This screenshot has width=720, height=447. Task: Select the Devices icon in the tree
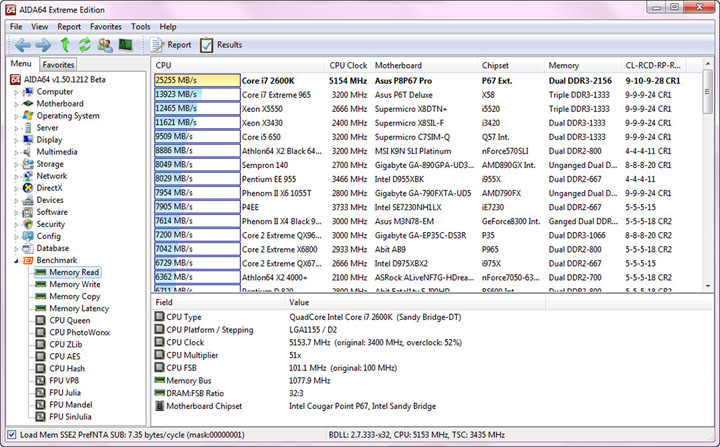28,200
